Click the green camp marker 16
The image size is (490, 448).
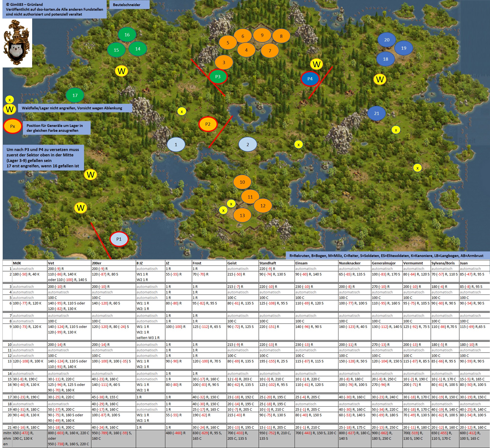pyautogui.click(x=127, y=35)
